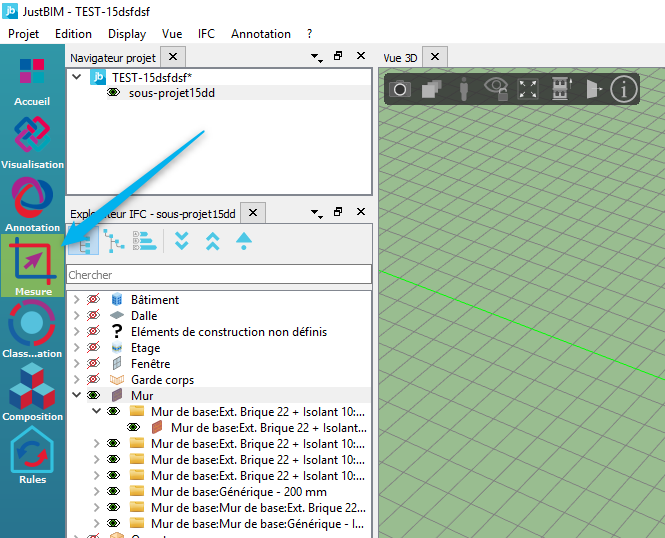
Task: Open the Projet menu
Action: point(23,34)
